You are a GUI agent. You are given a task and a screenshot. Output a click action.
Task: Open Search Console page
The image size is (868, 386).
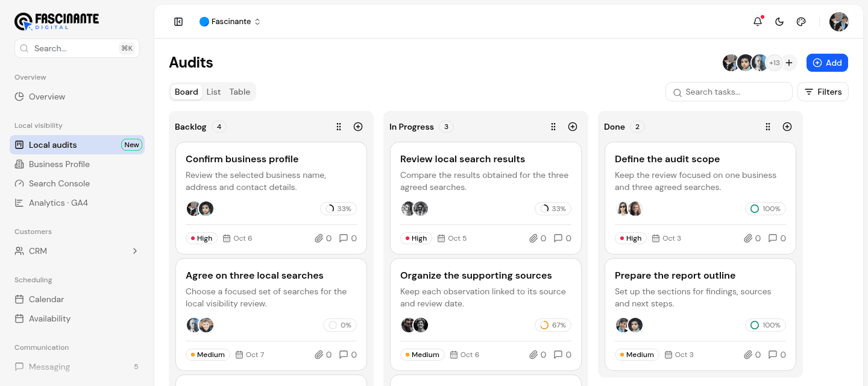pos(77,183)
